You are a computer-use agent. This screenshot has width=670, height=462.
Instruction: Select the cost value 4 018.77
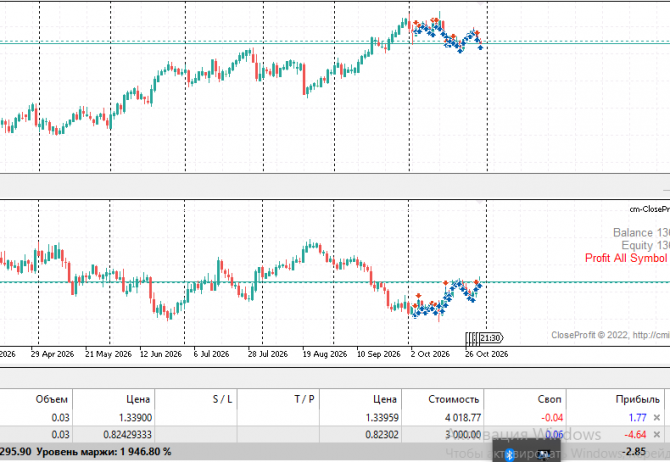point(463,418)
